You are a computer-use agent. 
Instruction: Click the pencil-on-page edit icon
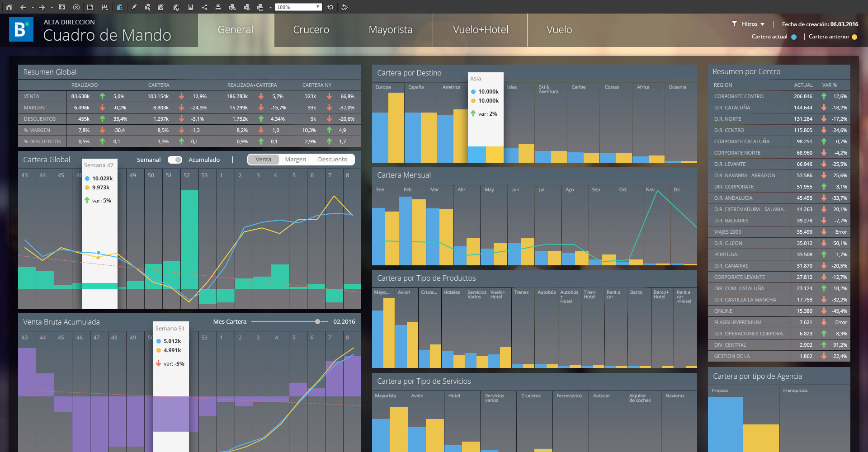(x=161, y=7)
